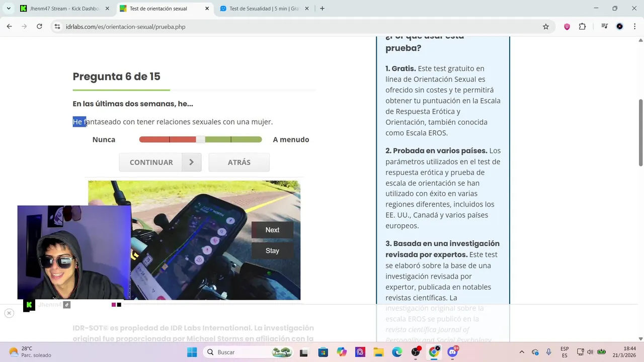The image size is (644, 362).
Task: Open ESP ES language input switcher
Action: (565, 352)
